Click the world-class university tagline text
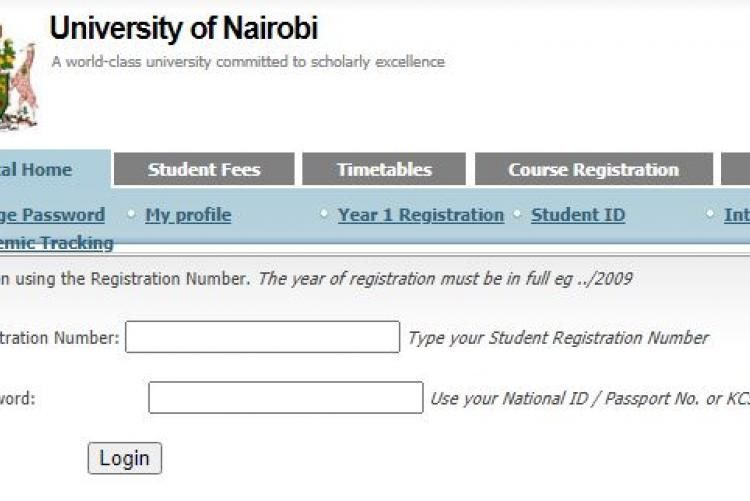This screenshot has height=501, width=750. pos(248,62)
